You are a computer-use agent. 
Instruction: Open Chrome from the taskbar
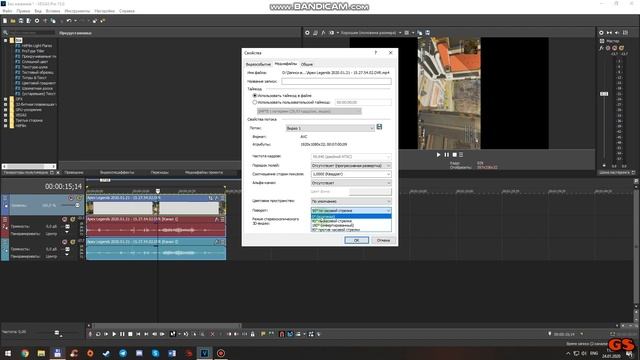coord(24,353)
